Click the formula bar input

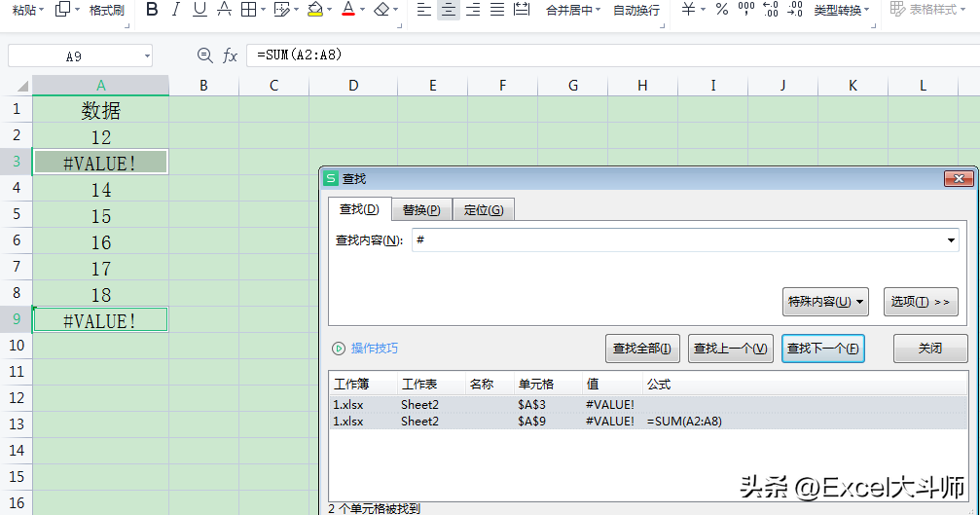pyautogui.click(x=612, y=55)
